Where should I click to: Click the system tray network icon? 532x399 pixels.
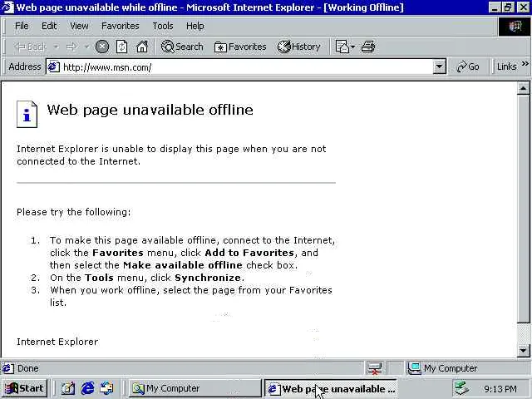click(462, 388)
